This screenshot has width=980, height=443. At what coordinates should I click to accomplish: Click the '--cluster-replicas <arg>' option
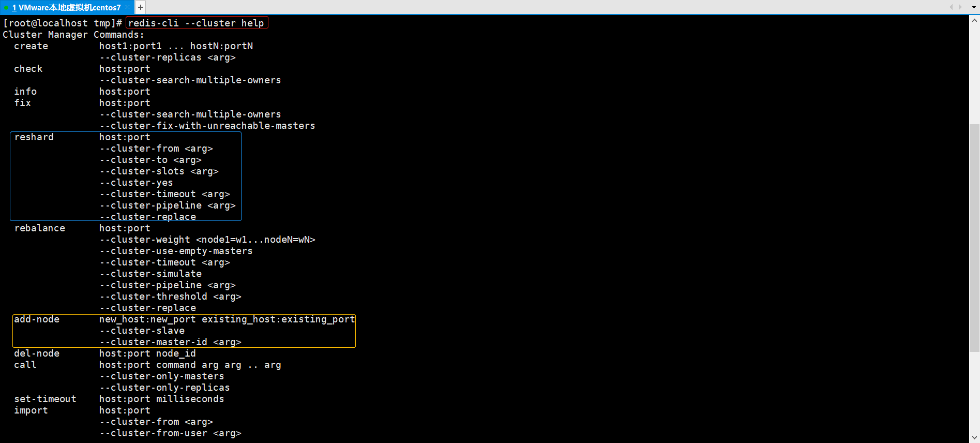pos(168,57)
